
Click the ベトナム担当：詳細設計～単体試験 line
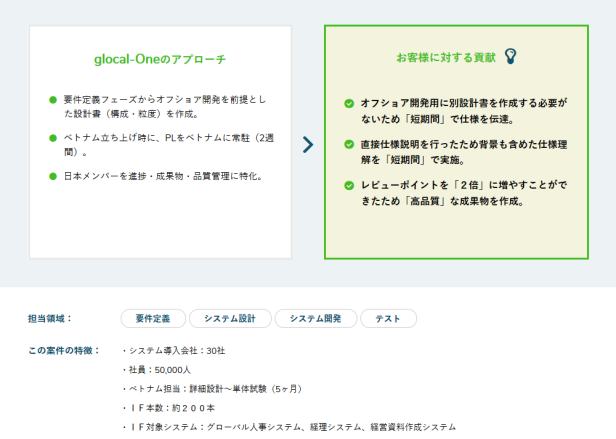click(x=212, y=389)
